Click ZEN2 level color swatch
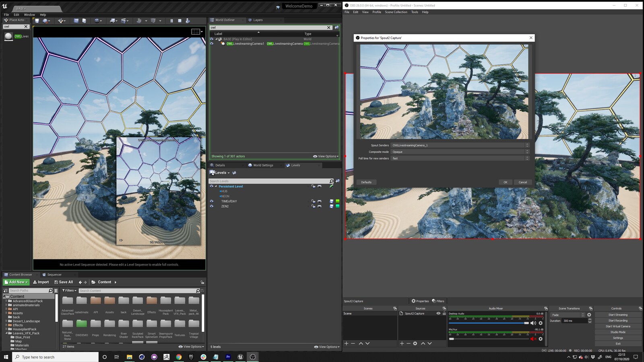 [338, 206]
